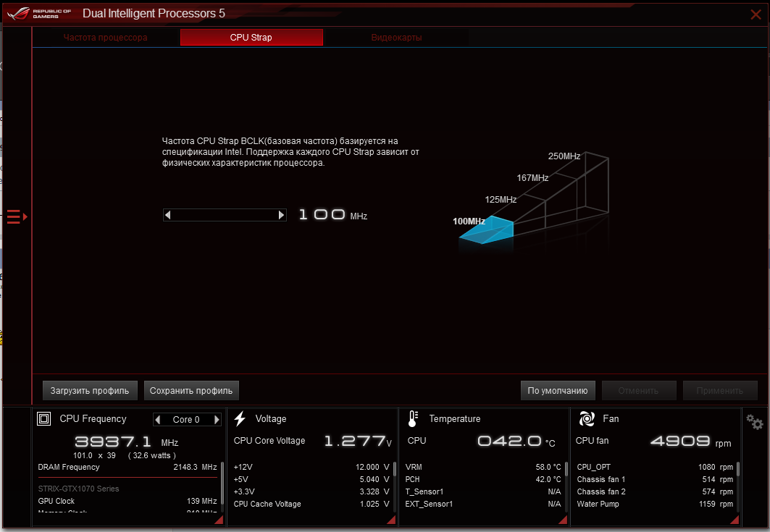Open the Видеокарты tab

pos(396,38)
